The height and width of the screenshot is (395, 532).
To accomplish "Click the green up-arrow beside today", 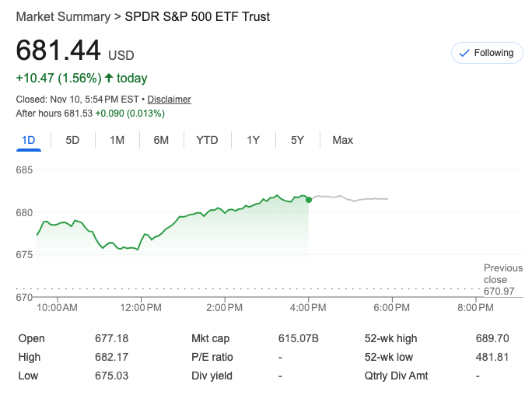I will click(x=109, y=78).
